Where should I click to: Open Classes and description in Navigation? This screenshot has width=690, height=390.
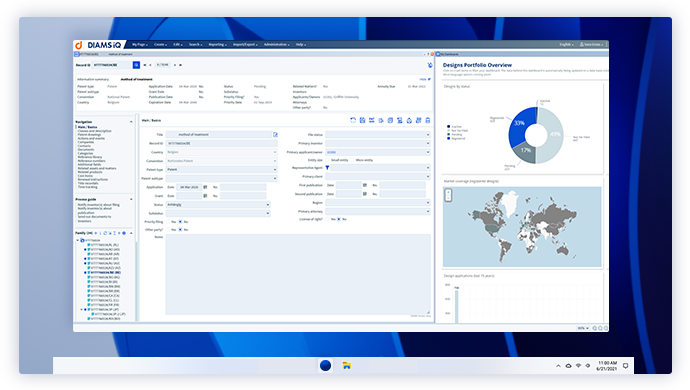[x=95, y=131]
